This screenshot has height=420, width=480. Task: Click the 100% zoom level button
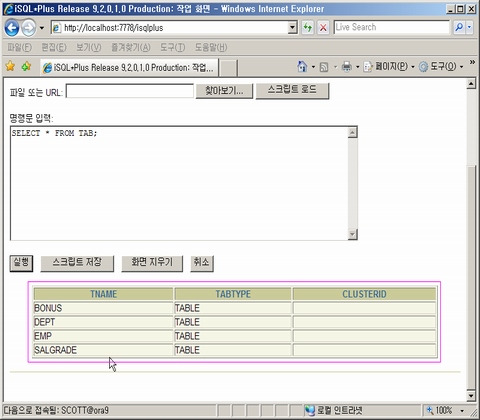(x=440, y=410)
